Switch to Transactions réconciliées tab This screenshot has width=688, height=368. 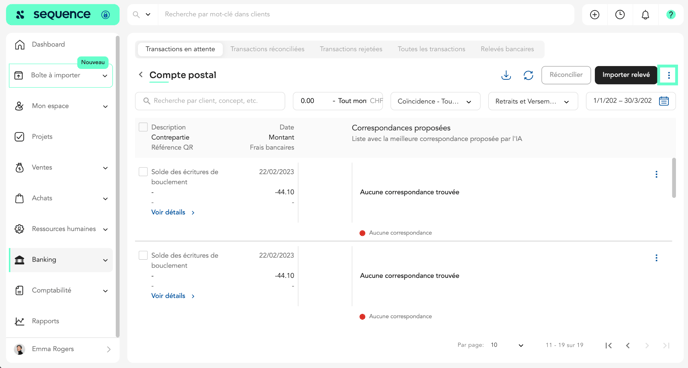pos(267,49)
